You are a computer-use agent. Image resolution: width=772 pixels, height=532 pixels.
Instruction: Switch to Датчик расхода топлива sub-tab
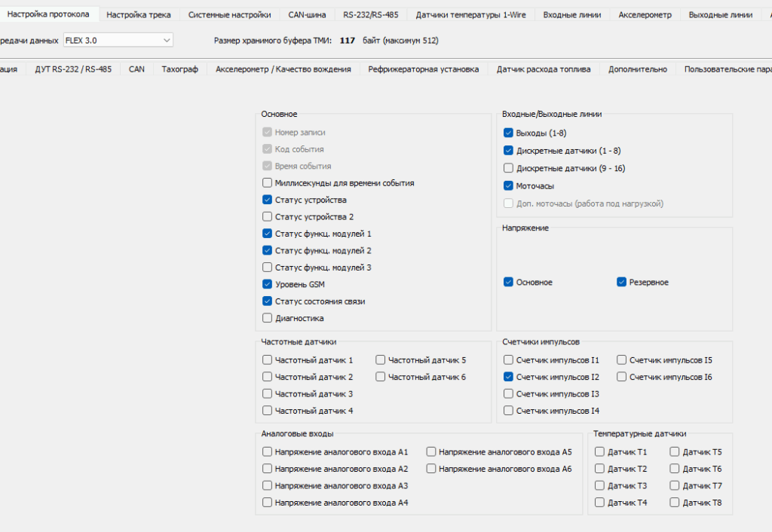[x=543, y=69]
